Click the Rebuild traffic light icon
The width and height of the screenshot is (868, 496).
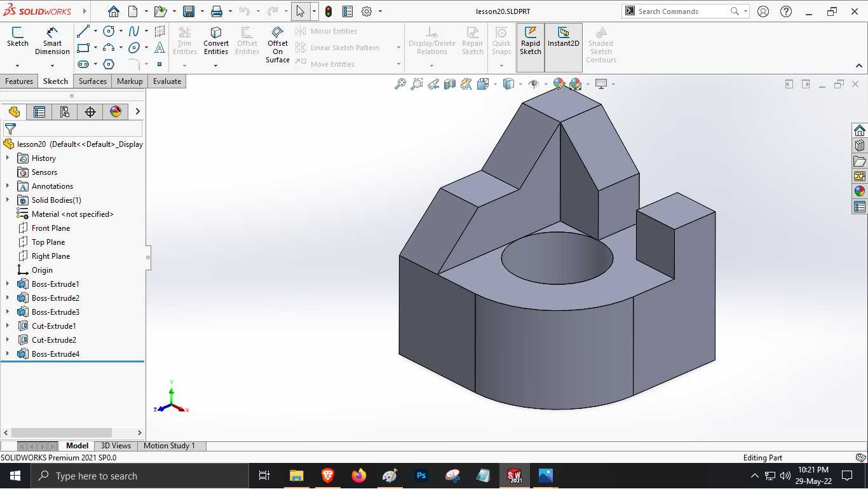[329, 11]
